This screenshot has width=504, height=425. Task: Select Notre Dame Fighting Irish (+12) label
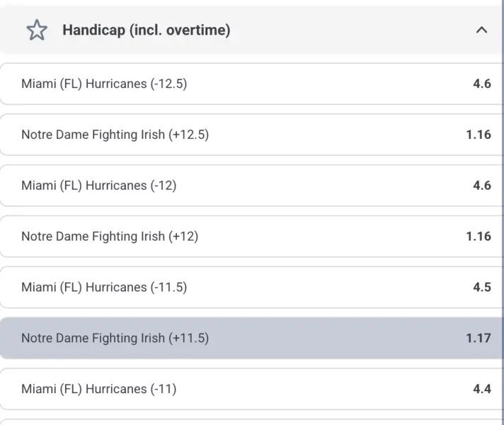(110, 237)
